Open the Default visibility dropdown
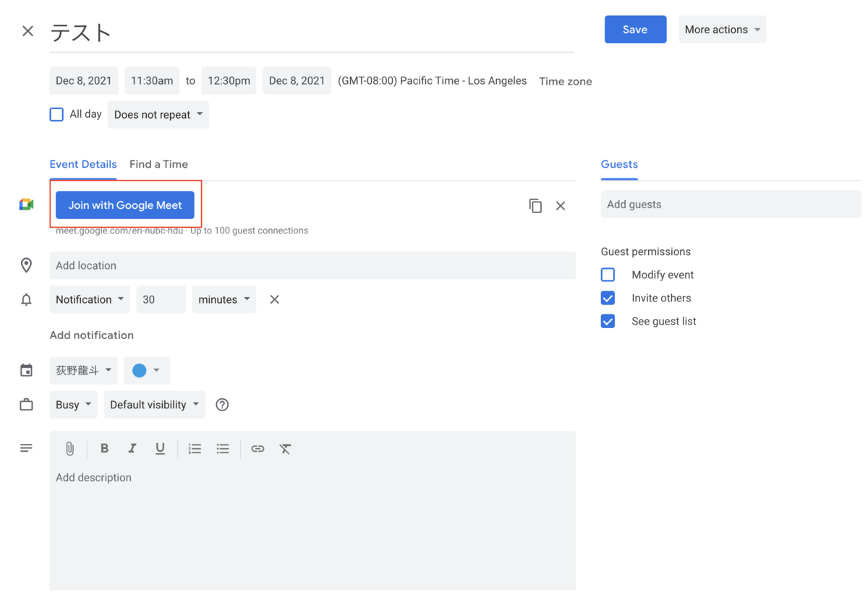Viewport: 868px width, 605px height. (155, 405)
